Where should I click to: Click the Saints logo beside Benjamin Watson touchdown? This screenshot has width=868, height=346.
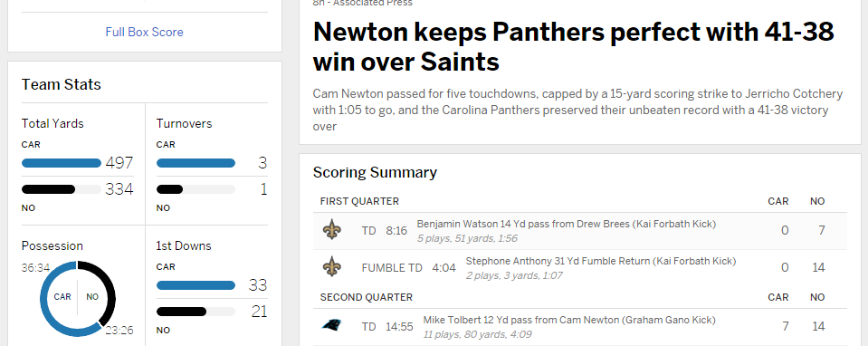point(332,230)
